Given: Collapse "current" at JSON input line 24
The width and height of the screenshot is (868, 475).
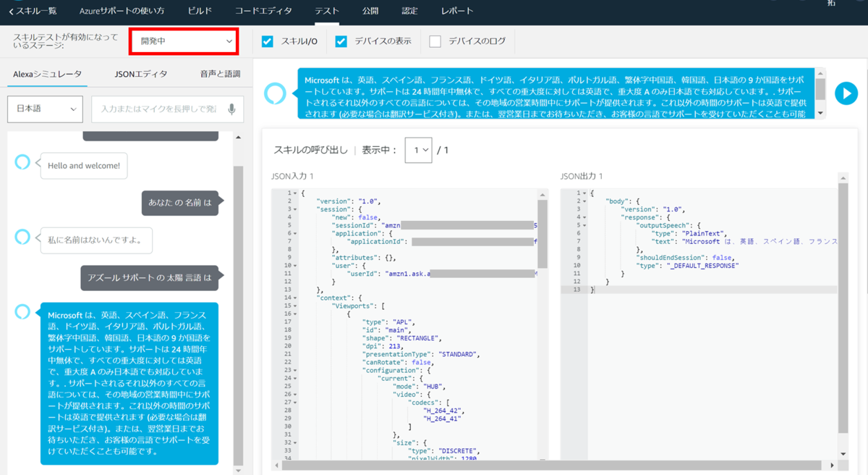Looking at the screenshot, I should tap(295, 378).
